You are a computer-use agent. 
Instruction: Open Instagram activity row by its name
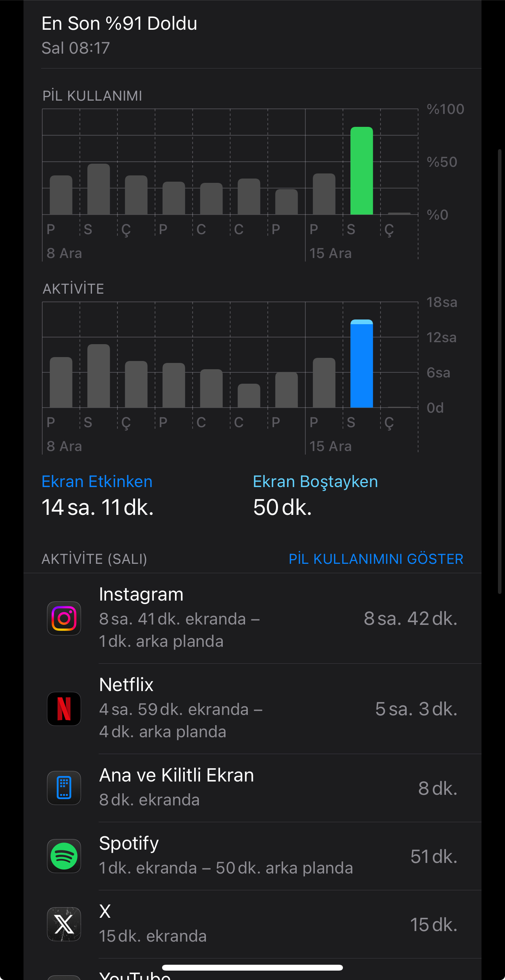pyautogui.click(x=141, y=594)
